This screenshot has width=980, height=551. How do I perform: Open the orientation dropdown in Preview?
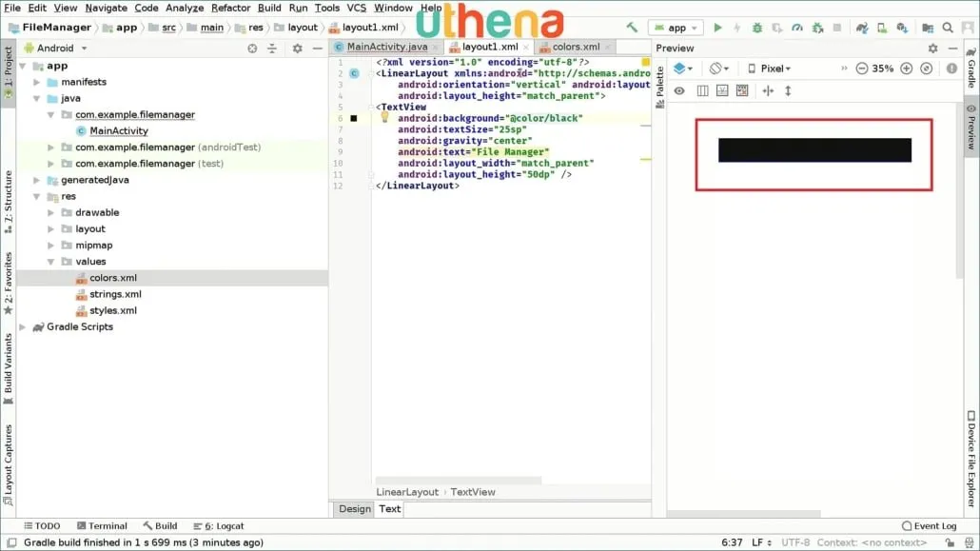(x=718, y=69)
